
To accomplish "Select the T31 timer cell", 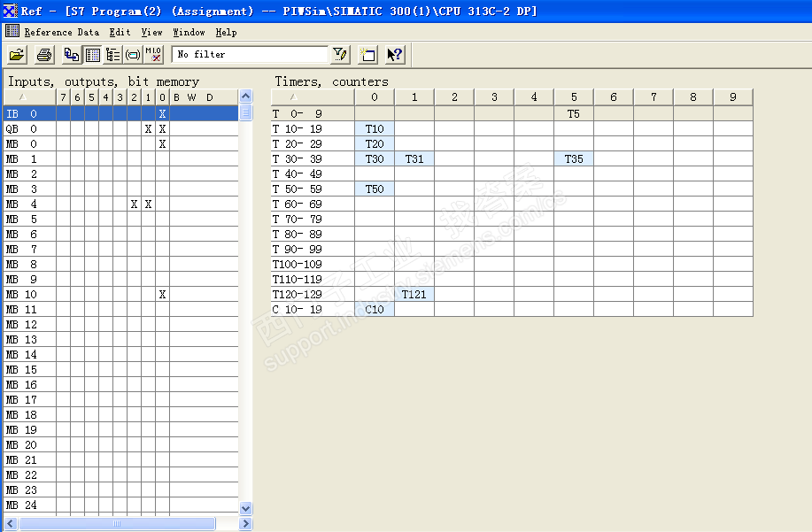I will tap(414, 158).
